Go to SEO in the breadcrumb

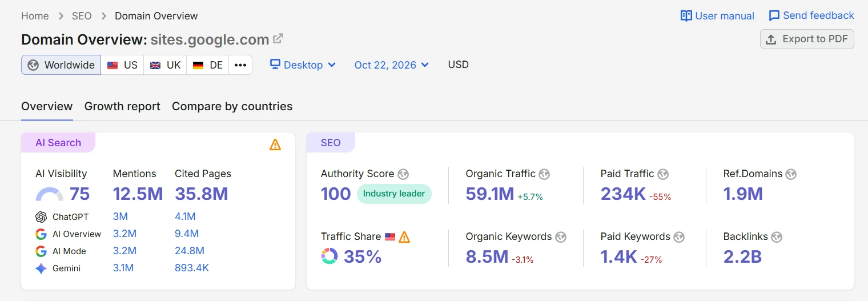82,16
